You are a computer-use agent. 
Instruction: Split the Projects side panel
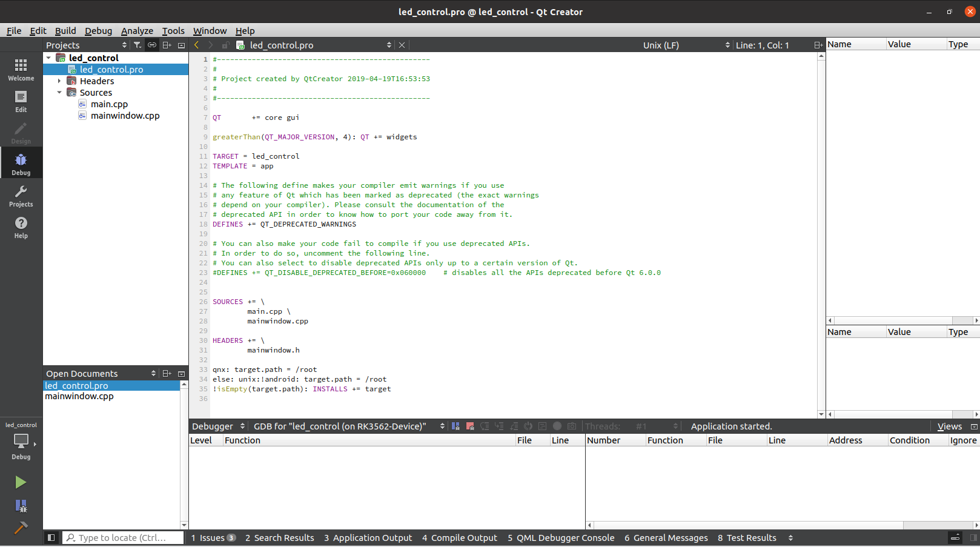point(167,45)
